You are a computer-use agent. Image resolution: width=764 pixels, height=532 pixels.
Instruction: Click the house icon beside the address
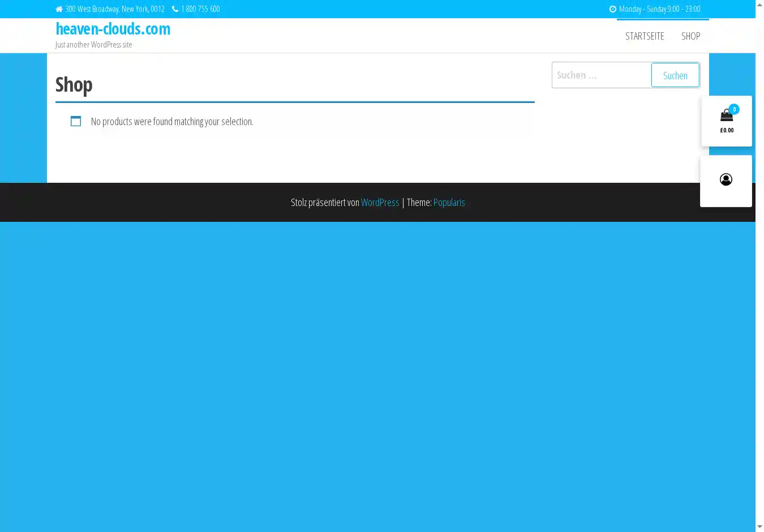coord(59,9)
